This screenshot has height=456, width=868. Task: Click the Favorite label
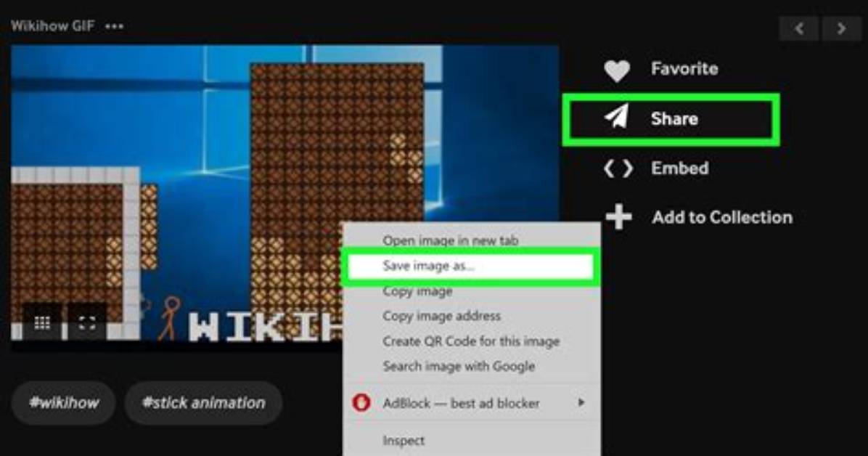684,69
